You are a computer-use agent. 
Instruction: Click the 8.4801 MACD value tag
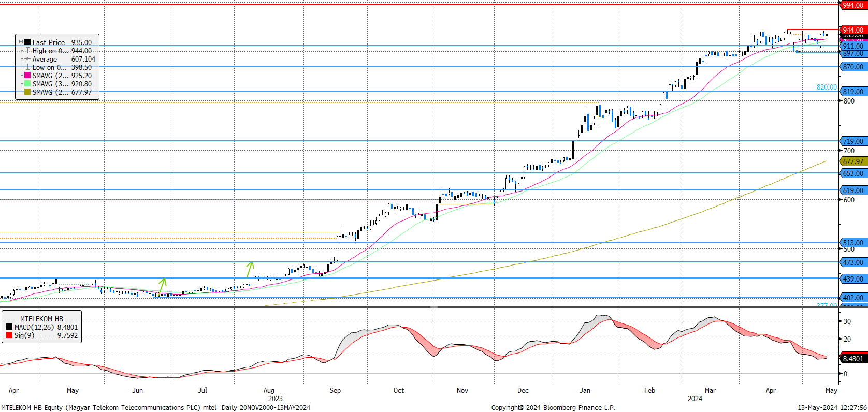coord(853,359)
